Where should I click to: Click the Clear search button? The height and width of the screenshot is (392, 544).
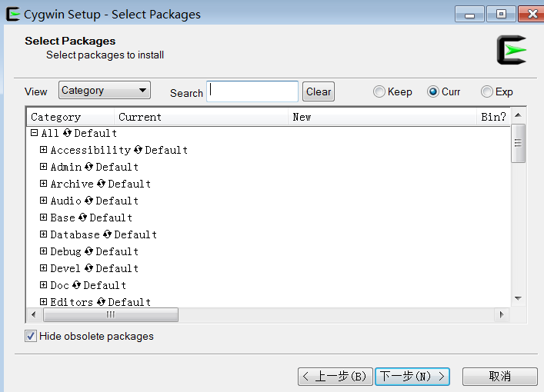(319, 91)
